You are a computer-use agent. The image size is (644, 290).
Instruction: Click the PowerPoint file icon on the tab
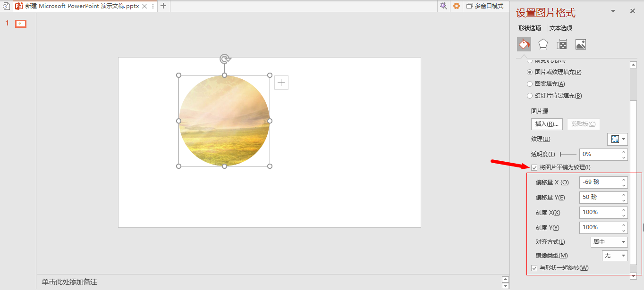coord(19,6)
